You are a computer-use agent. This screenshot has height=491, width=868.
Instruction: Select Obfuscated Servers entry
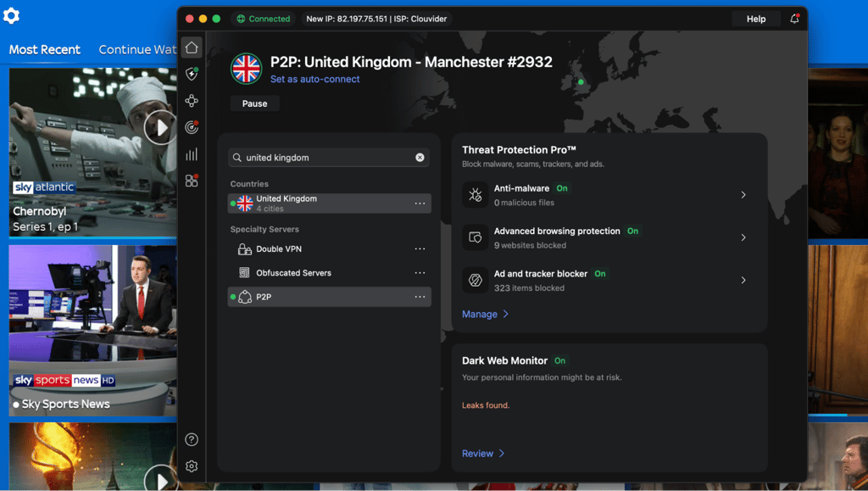[330, 273]
